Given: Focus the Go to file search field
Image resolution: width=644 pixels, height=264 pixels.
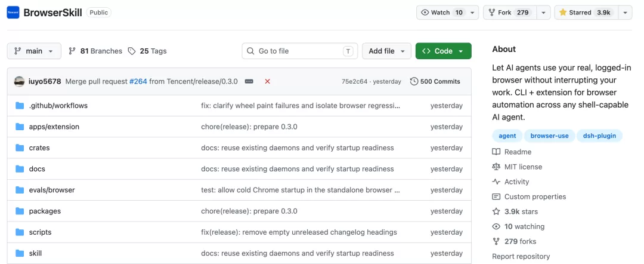Looking at the screenshot, I should (300, 51).
